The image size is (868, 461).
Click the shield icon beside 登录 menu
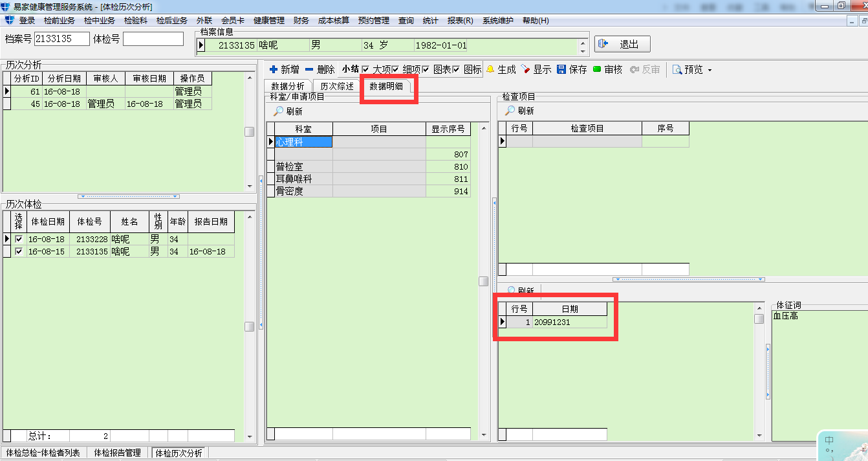click(9, 21)
